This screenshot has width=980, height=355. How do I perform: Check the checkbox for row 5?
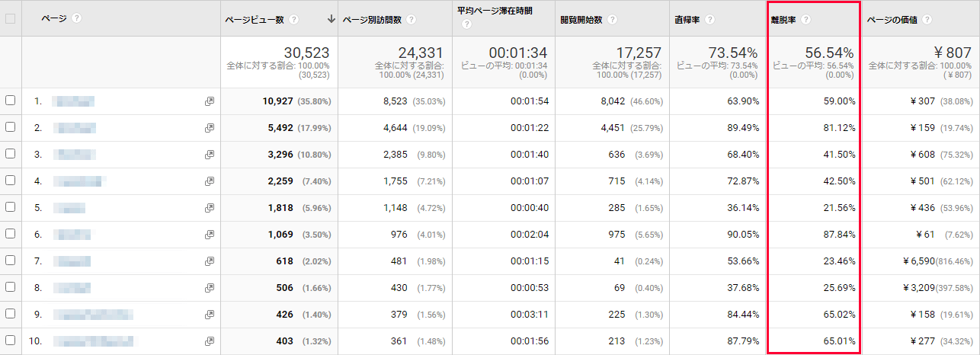(x=10, y=207)
